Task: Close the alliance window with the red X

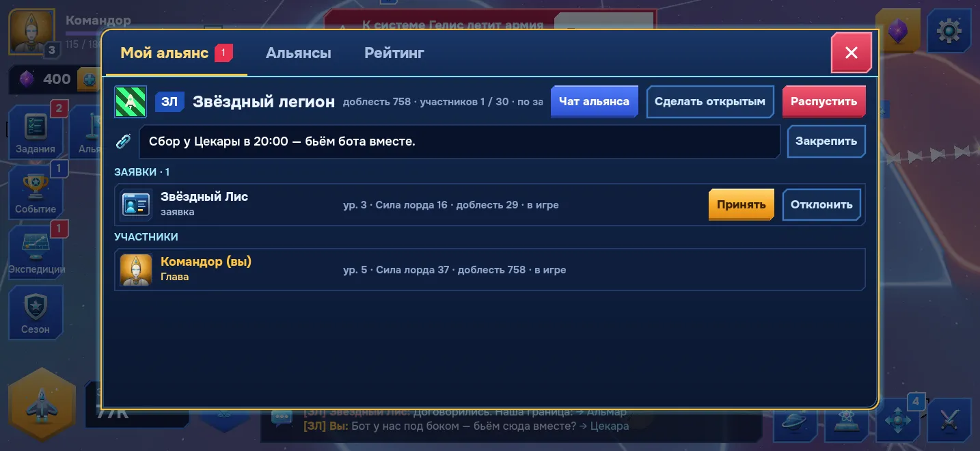Action: pos(851,53)
